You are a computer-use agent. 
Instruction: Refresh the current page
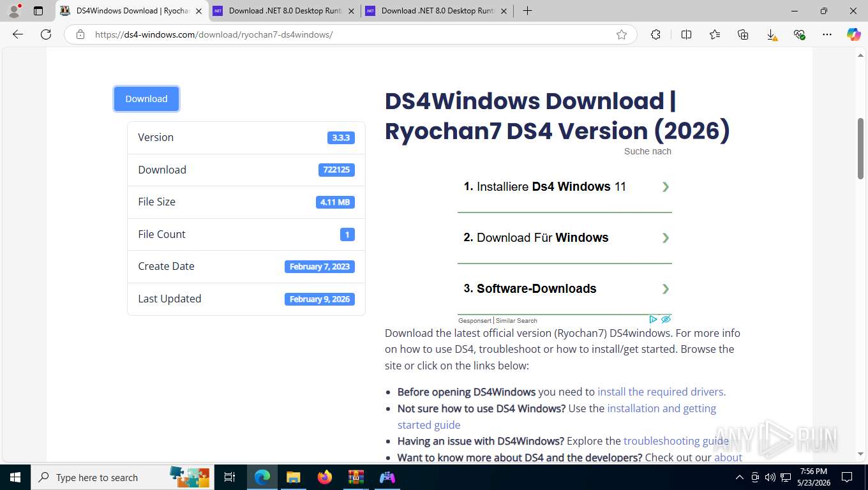pos(46,34)
